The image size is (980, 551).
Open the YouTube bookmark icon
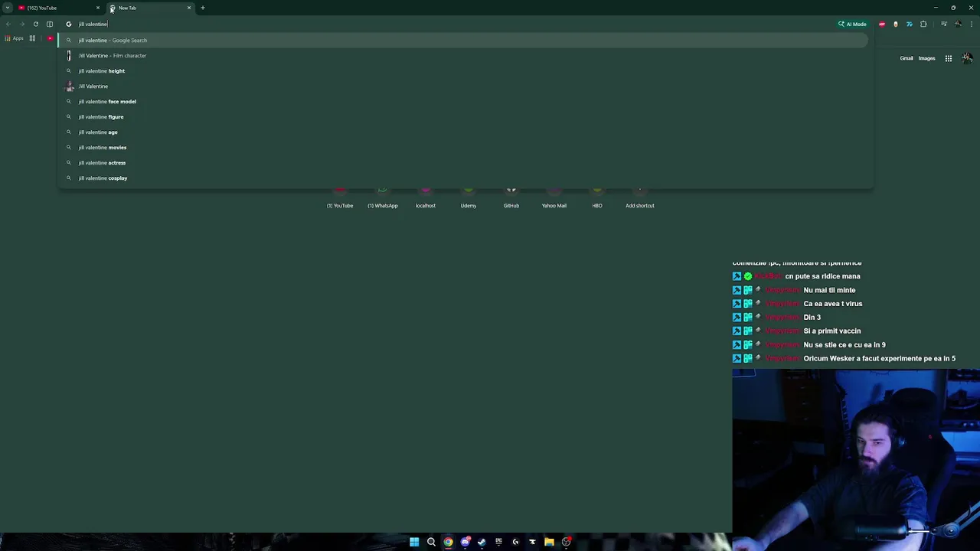click(51, 38)
